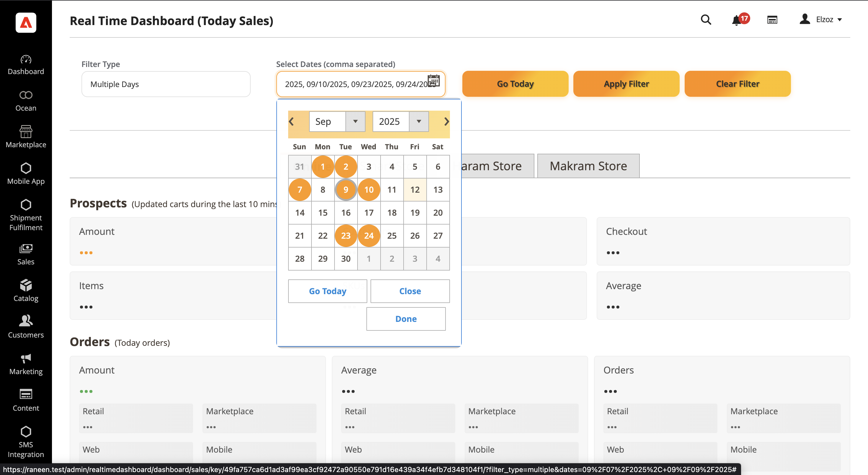Click the calendar picker icon in date field
This screenshot has width=868, height=475.
click(x=433, y=81)
